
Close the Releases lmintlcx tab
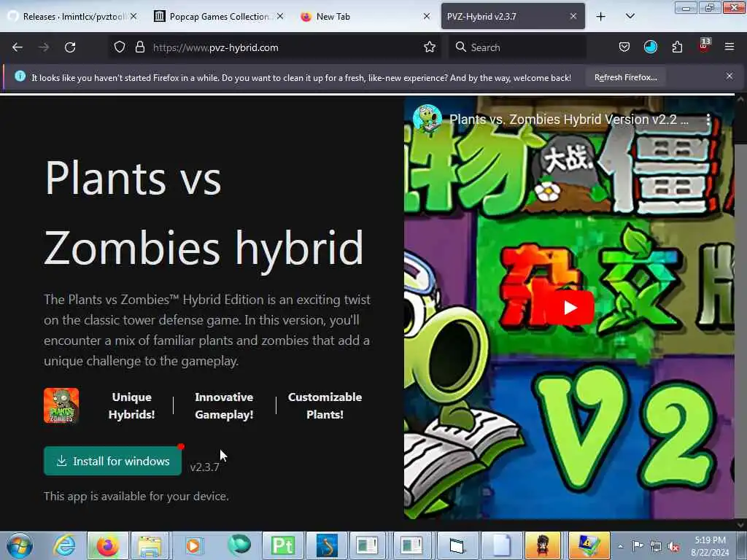tap(133, 16)
